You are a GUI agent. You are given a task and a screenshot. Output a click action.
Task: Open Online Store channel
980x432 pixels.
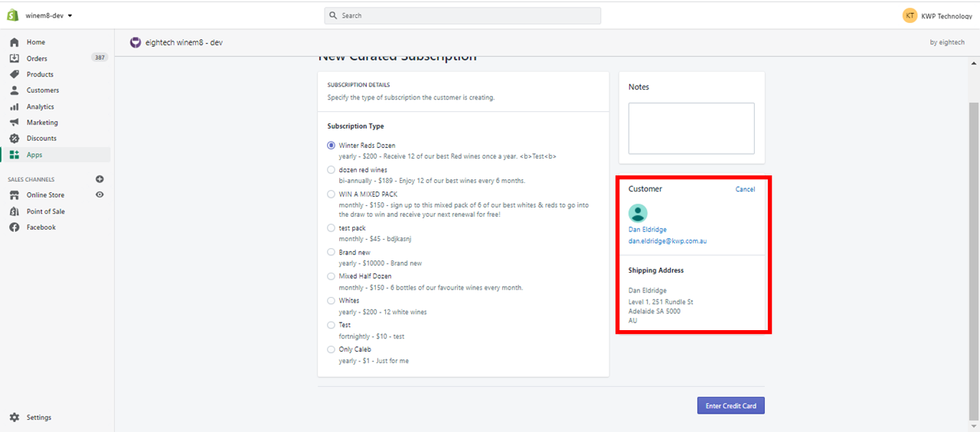tap(45, 195)
